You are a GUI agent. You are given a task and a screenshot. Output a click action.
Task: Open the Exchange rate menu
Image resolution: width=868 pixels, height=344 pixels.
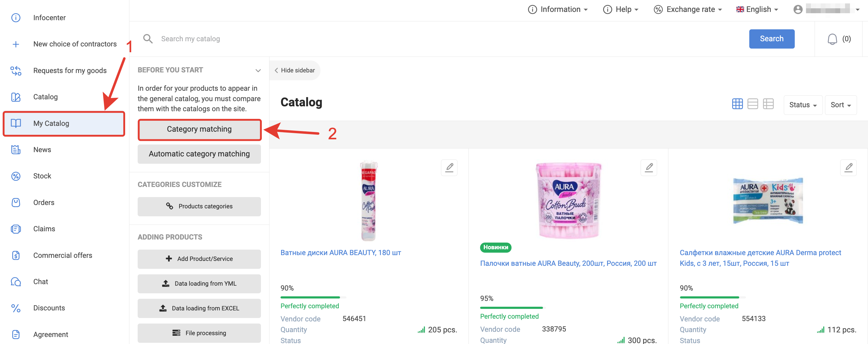pos(687,9)
